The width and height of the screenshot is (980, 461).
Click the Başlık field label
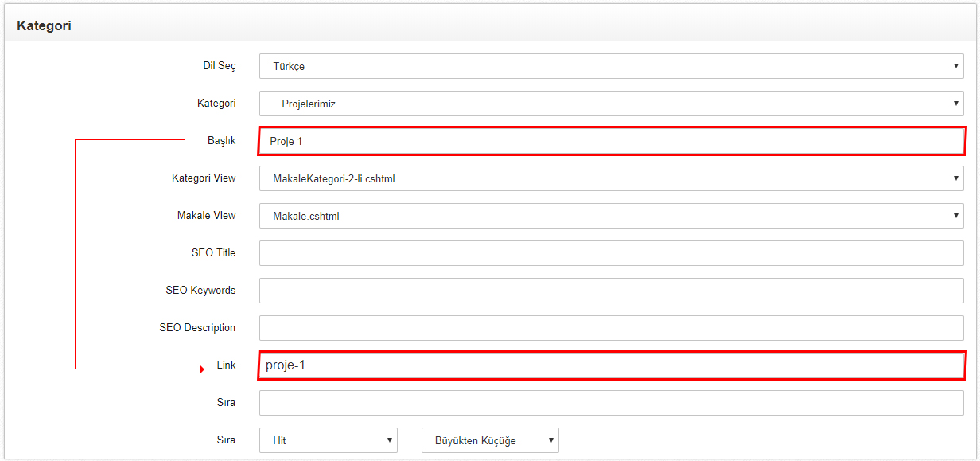222,141
